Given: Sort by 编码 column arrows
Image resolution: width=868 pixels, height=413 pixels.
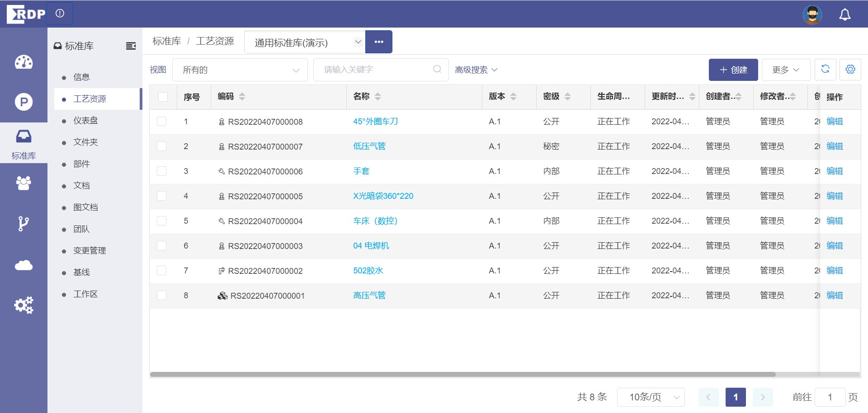Looking at the screenshot, I should [242, 96].
